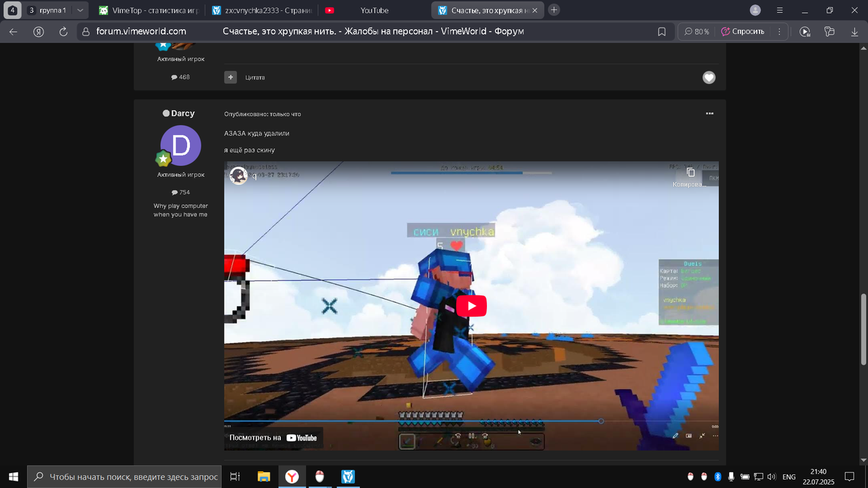Switch to the VimeTop статистика tab
The height and width of the screenshot is (488, 868).
[148, 10]
